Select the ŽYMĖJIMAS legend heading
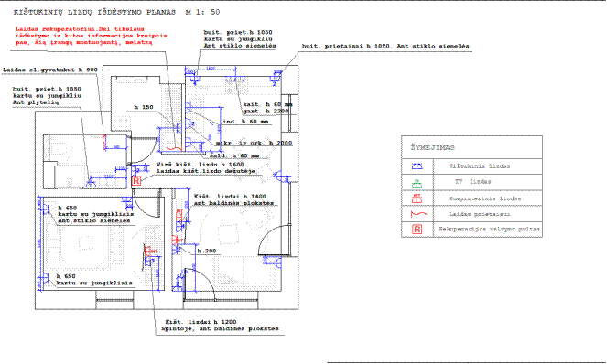This screenshot has width=607, height=364. pyautogui.click(x=433, y=147)
